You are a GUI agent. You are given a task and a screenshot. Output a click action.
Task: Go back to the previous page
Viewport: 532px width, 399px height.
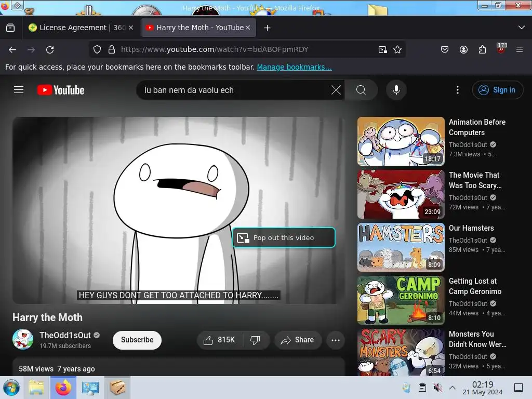point(12,50)
